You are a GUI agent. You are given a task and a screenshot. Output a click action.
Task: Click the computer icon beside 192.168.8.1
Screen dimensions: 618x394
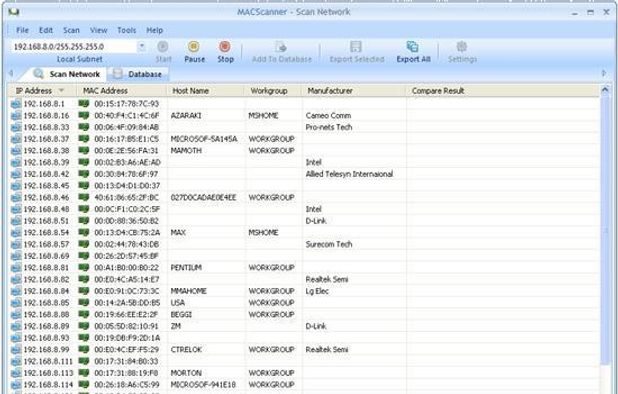coord(16,104)
